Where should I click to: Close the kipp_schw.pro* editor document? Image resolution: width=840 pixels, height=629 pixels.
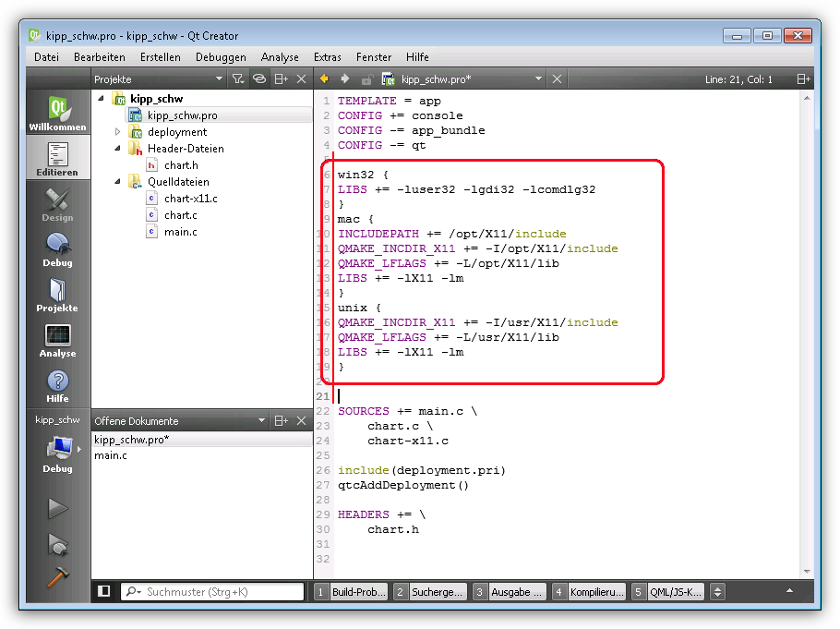[558, 79]
